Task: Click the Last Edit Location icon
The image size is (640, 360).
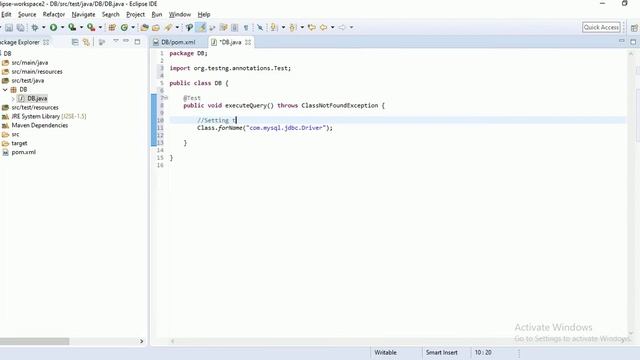Action: pyautogui.click(x=312, y=27)
